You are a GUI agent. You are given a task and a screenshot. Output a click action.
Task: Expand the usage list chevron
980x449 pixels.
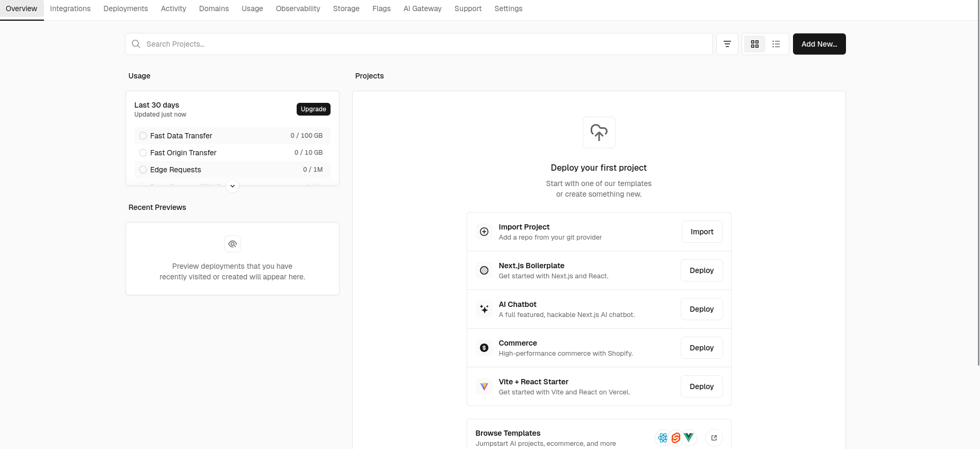pos(233,186)
